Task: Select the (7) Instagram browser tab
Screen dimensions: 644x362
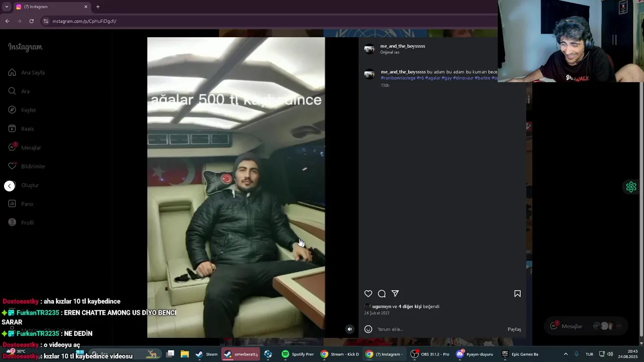Action: pyautogui.click(x=52, y=7)
